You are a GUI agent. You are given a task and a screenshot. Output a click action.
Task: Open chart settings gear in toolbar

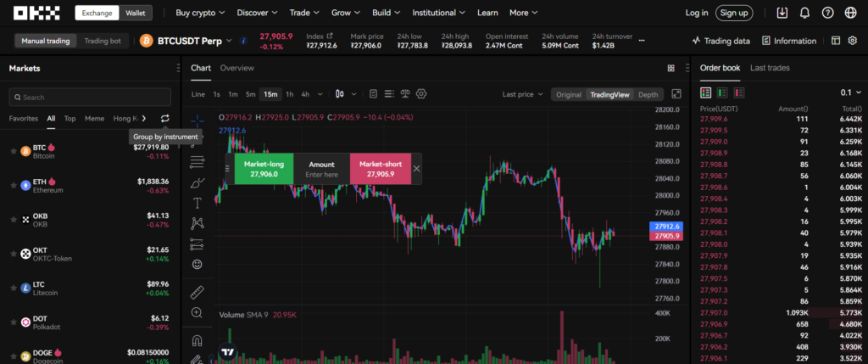pos(421,94)
